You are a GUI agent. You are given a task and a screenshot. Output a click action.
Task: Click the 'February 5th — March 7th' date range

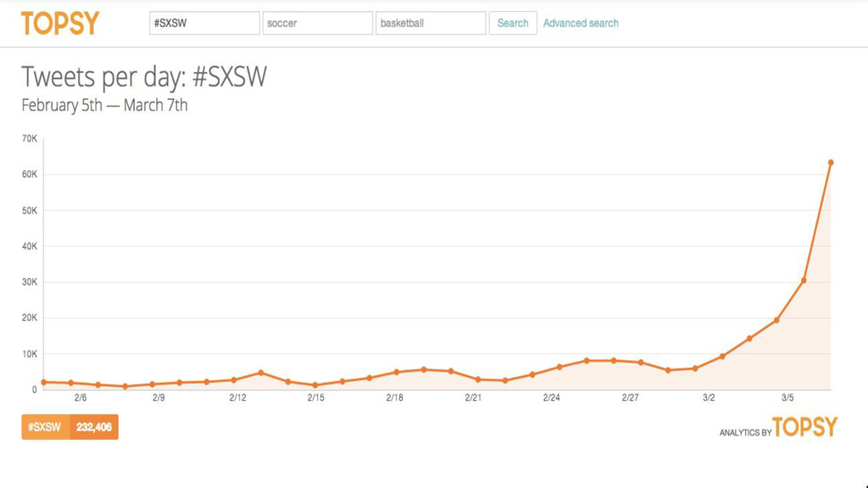pyautogui.click(x=104, y=105)
